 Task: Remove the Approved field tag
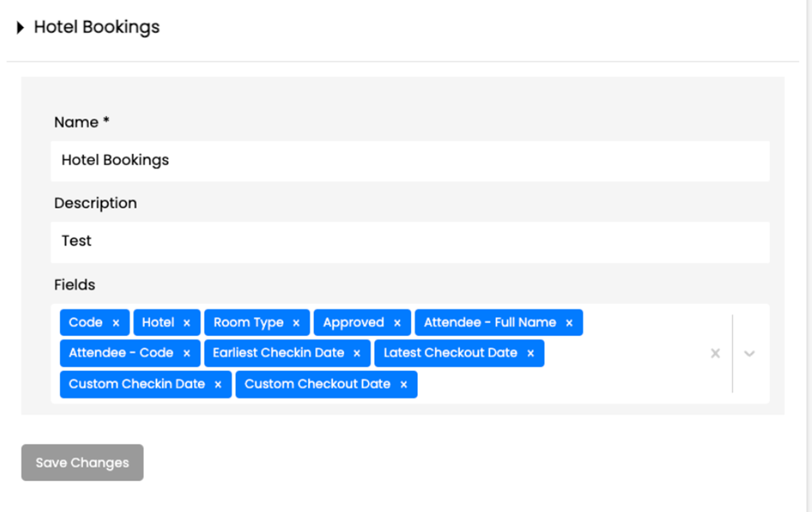397,323
